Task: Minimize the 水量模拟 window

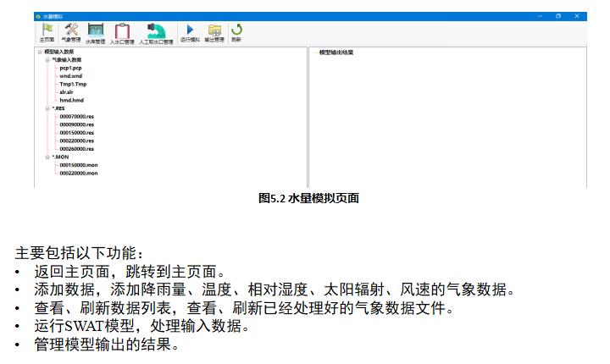Action: (540, 16)
